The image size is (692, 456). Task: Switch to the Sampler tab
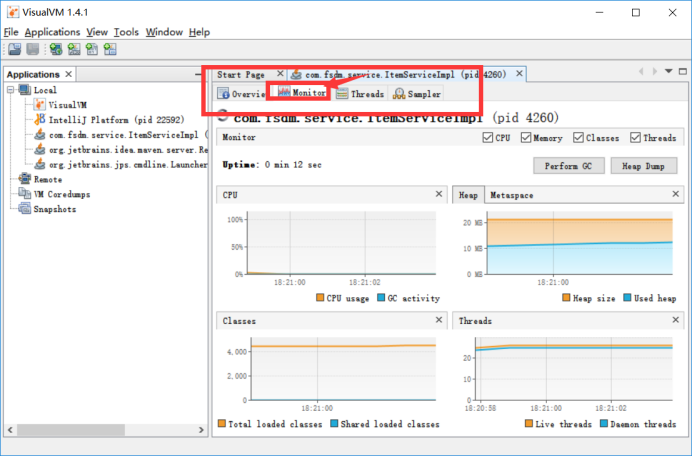417,94
